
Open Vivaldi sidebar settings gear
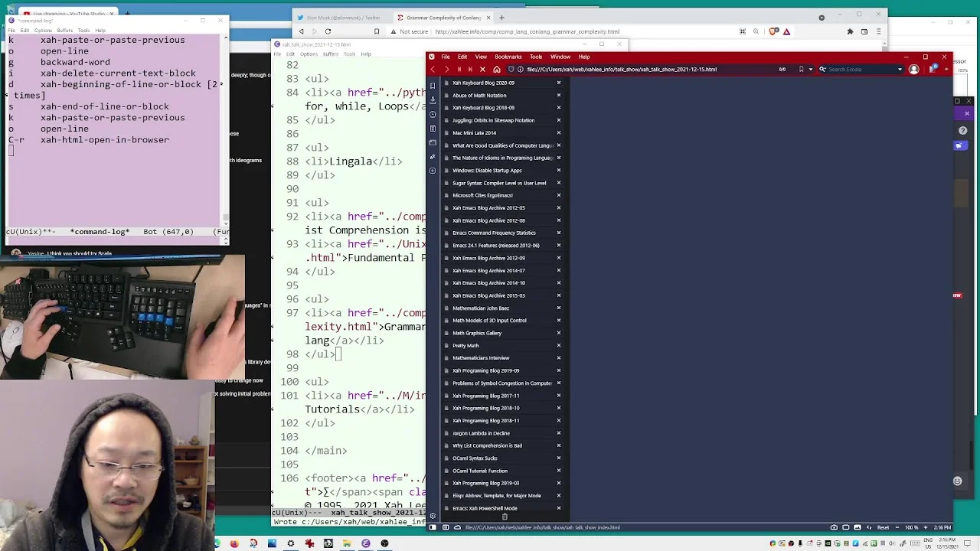pyautogui.click(x=433, y=517)
